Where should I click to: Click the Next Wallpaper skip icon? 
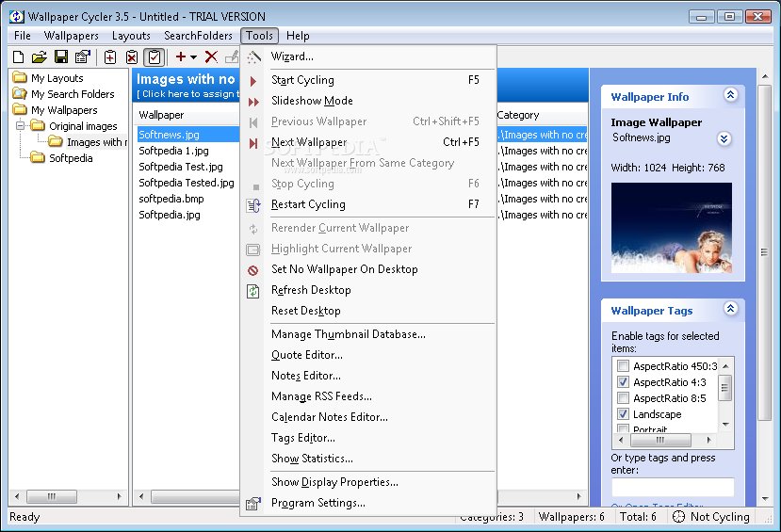[x=253, y=143]
